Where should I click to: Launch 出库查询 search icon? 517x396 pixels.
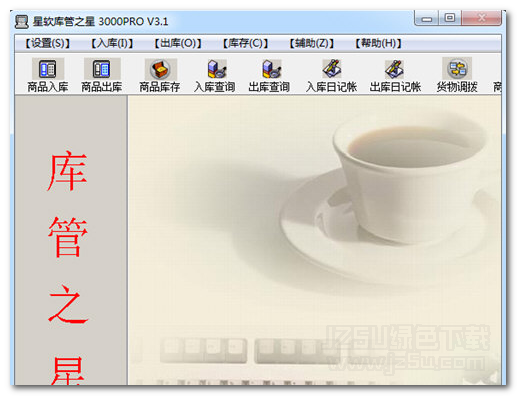271,69
